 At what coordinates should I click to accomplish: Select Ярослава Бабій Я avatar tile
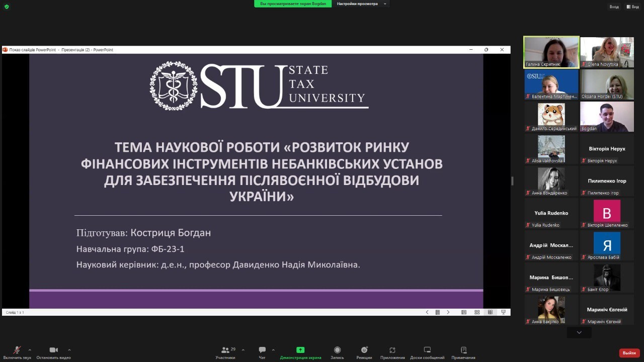click(607, 245)
